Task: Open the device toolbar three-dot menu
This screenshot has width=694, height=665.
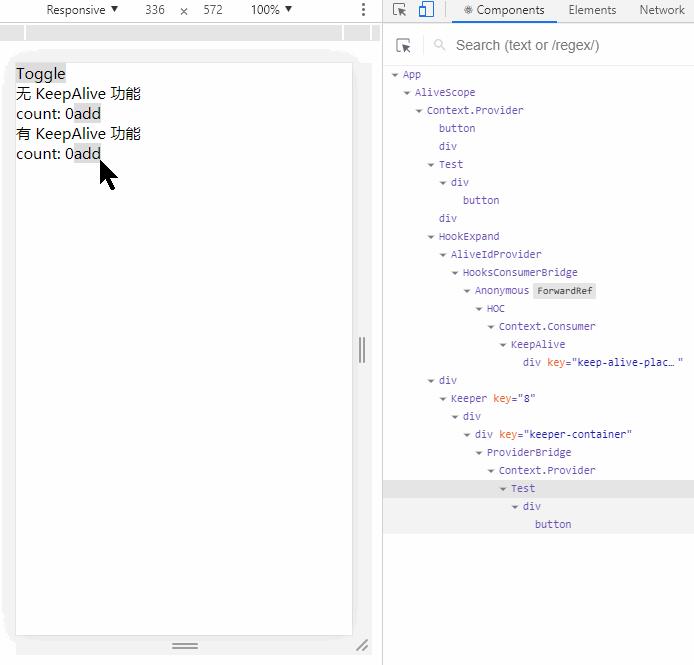Action: (x=363, y=9)
